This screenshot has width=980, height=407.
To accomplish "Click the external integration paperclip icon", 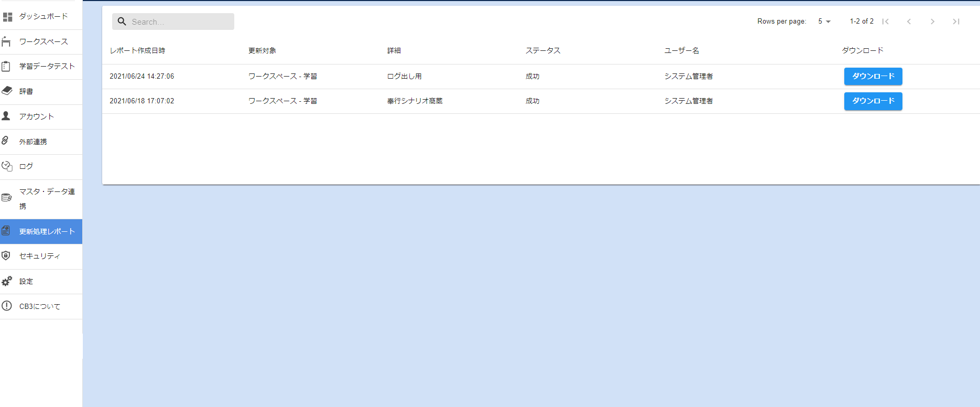I will coord(5,141).
